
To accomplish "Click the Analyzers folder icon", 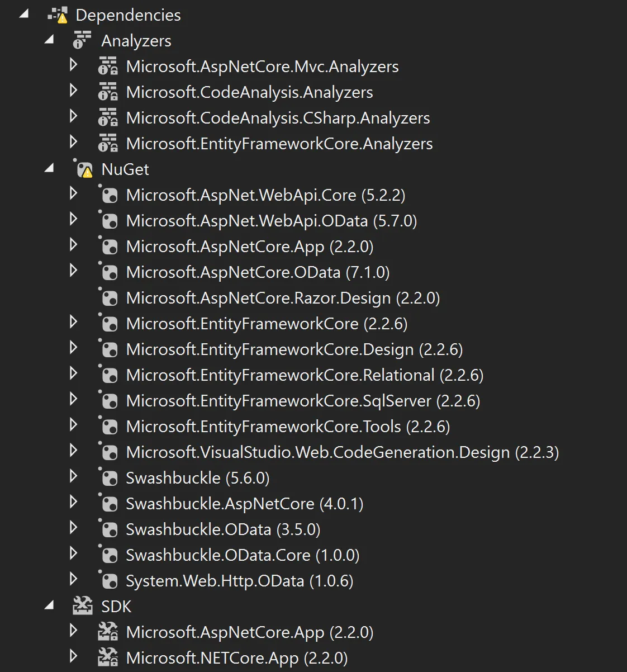I will coord(82,41).
